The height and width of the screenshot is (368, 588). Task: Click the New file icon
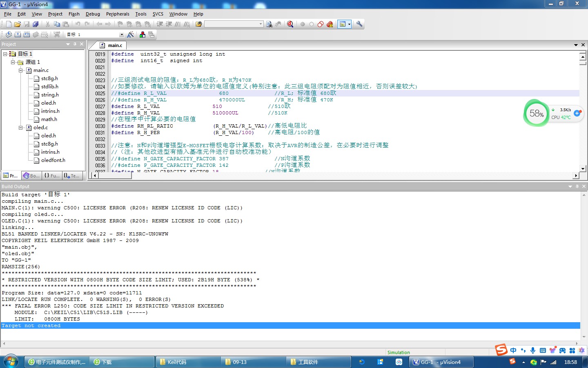[9, 24]
